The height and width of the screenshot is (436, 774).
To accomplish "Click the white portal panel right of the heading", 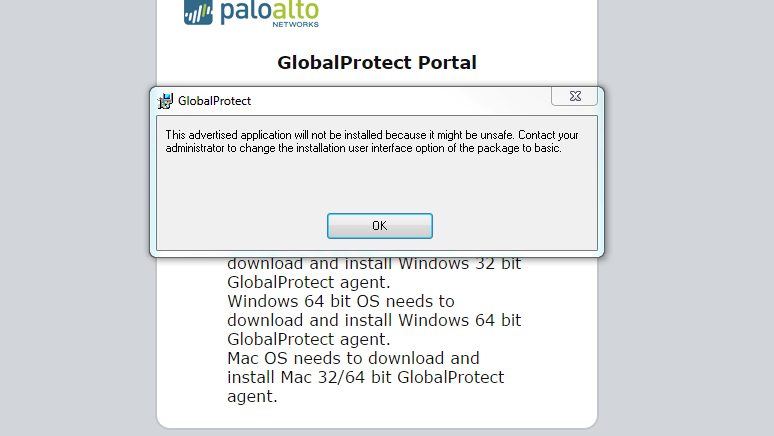I will [x=540, y=63].
